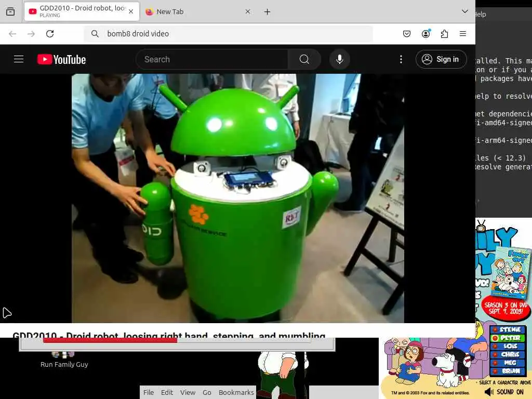Select STEWIE in the Family Guy character list
532x399 pixels.
pyautogui.click(x=508, y=329)
